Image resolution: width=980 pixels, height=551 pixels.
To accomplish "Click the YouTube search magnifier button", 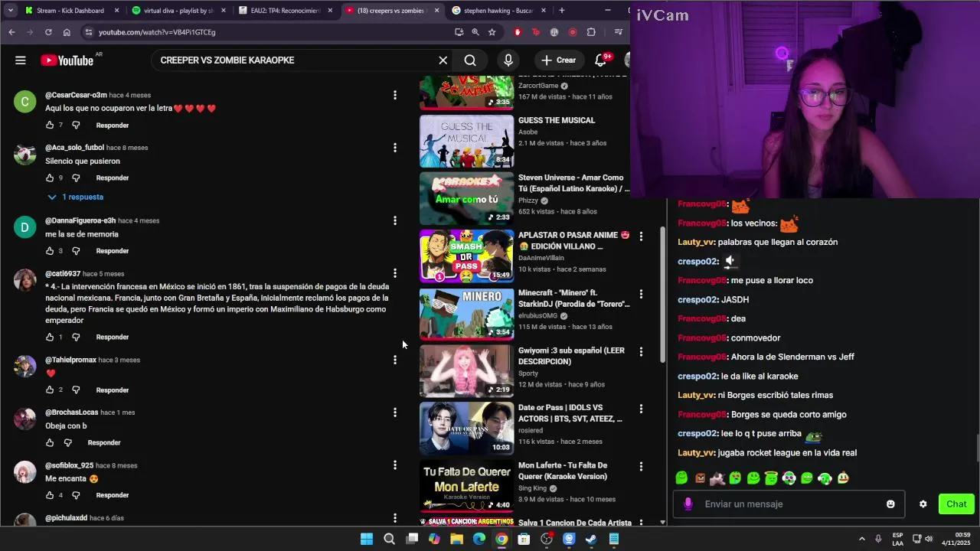I will pos(470,60).
